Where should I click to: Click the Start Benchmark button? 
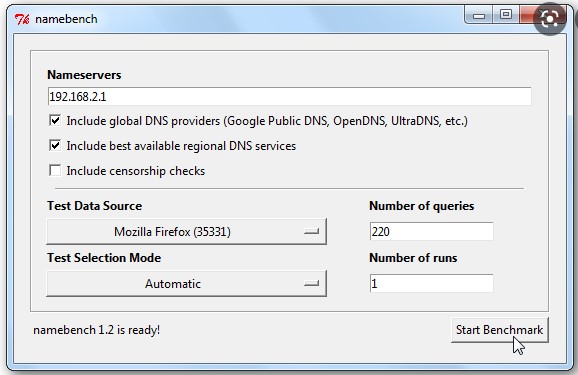point(499,330)
